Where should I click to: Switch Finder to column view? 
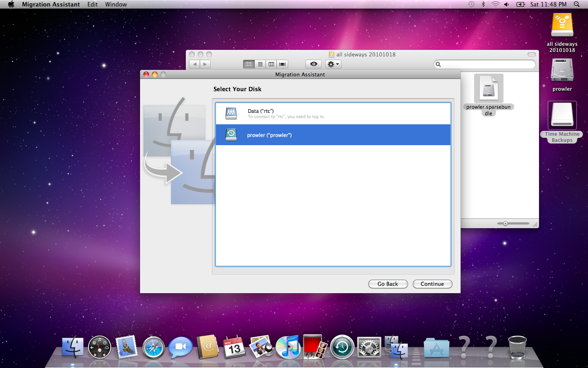271,64
